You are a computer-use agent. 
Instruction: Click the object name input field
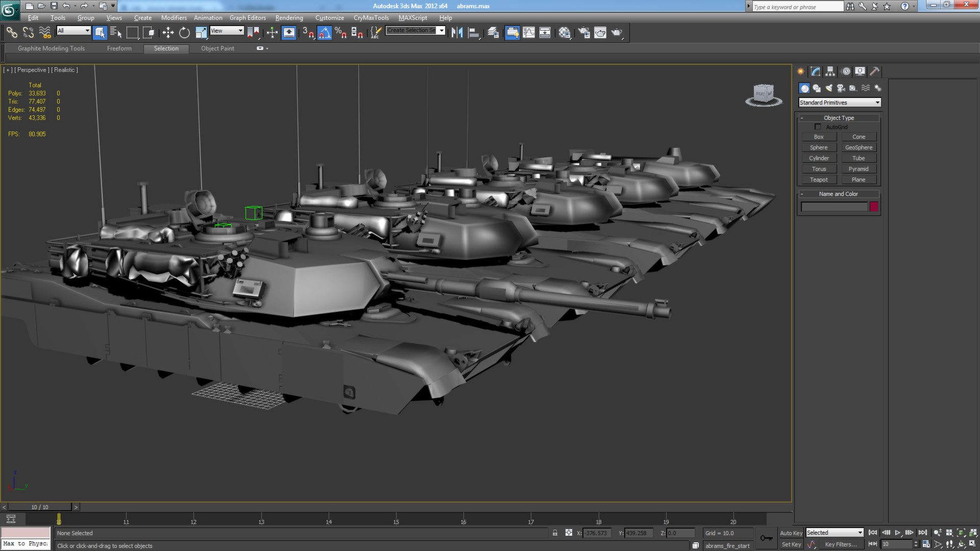point(834,206)
